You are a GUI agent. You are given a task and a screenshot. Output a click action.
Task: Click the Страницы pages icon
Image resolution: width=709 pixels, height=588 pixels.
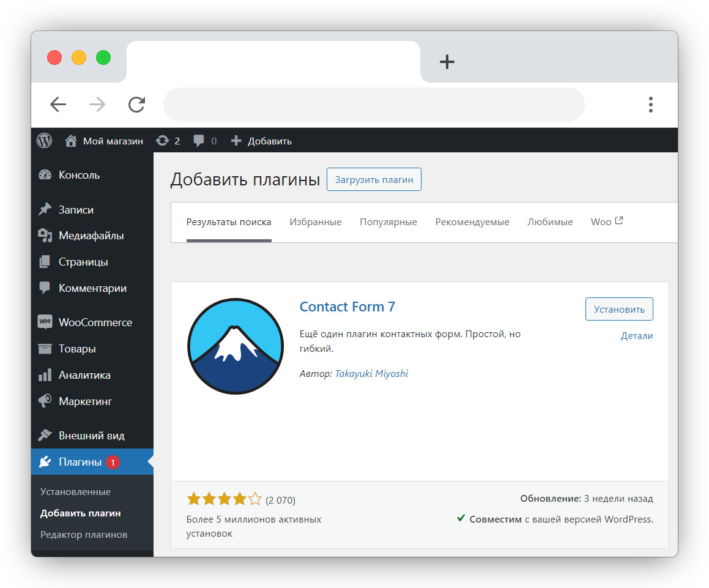pos(45,261)
